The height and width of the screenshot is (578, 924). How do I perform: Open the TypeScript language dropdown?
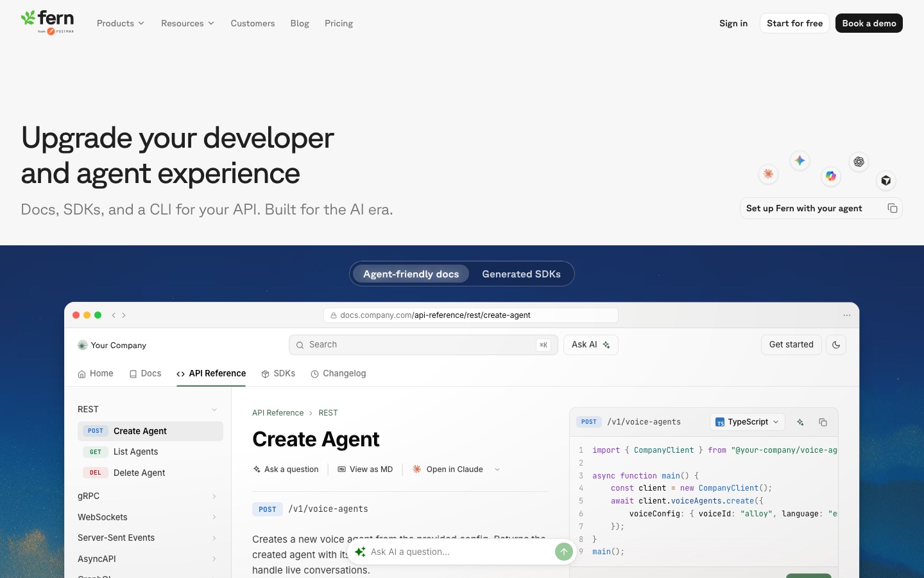(748, 422)
